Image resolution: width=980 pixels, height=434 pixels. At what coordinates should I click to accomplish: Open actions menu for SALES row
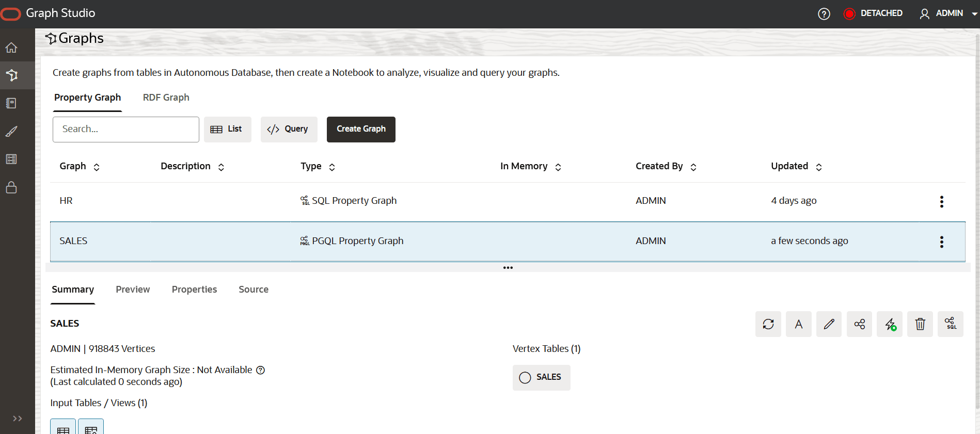(942, 242)
